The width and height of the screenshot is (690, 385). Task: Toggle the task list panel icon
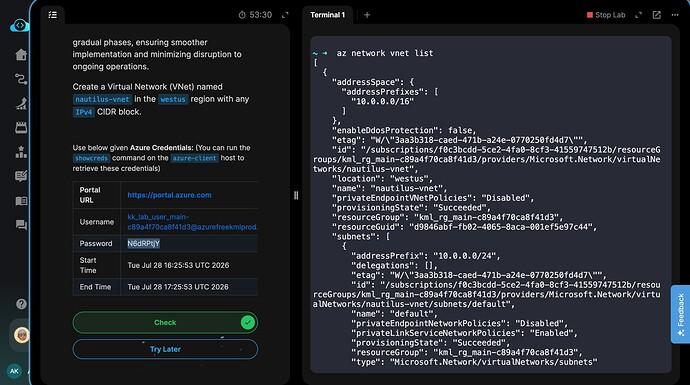coord(53,15)
